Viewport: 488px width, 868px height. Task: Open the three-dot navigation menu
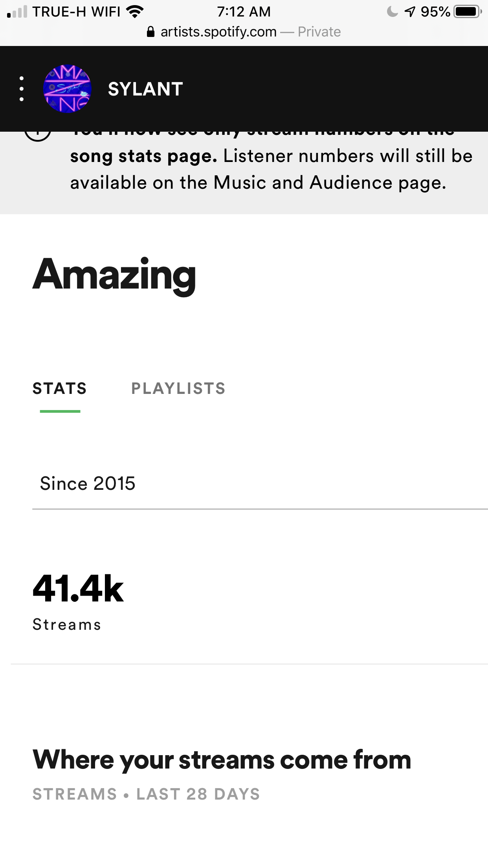click(x=22, y=89)
